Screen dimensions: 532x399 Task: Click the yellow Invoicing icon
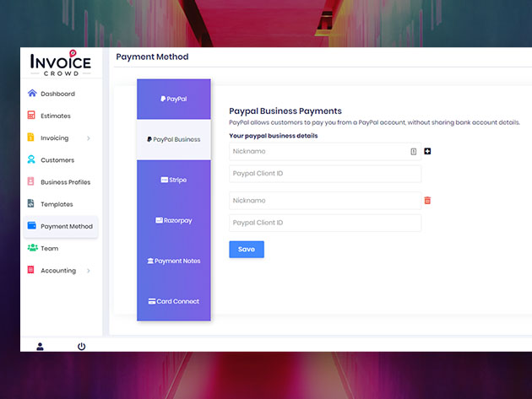(x=30, y=137)
